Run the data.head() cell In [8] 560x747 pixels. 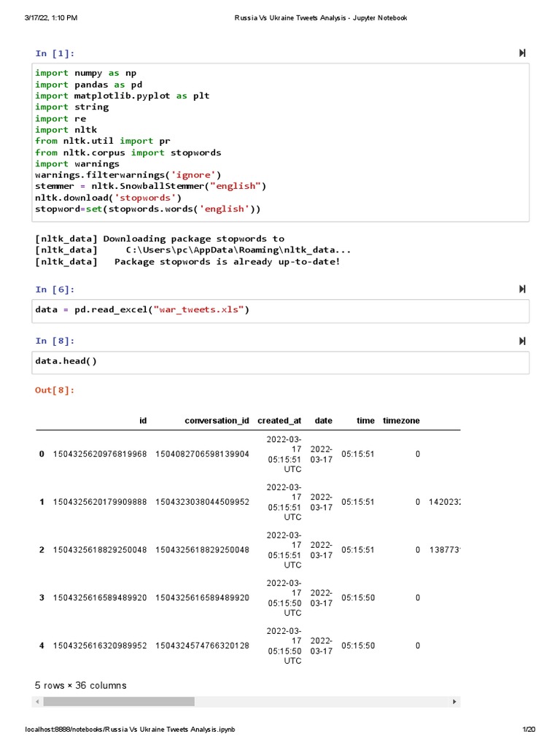point(522,341)
